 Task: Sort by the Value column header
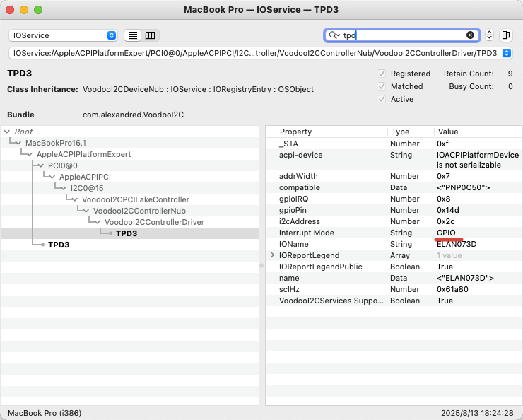pos(478,132)
